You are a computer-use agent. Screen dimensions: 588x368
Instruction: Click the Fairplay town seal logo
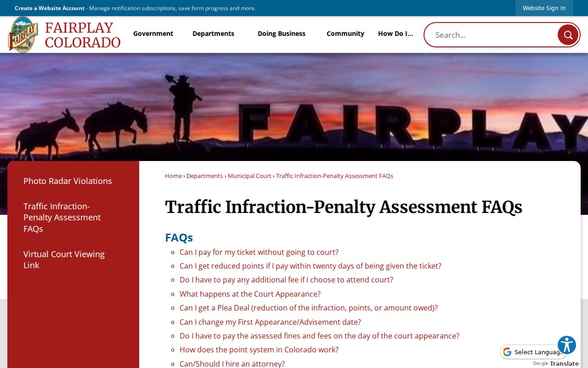pyautogui.click(x=23, y=34)
